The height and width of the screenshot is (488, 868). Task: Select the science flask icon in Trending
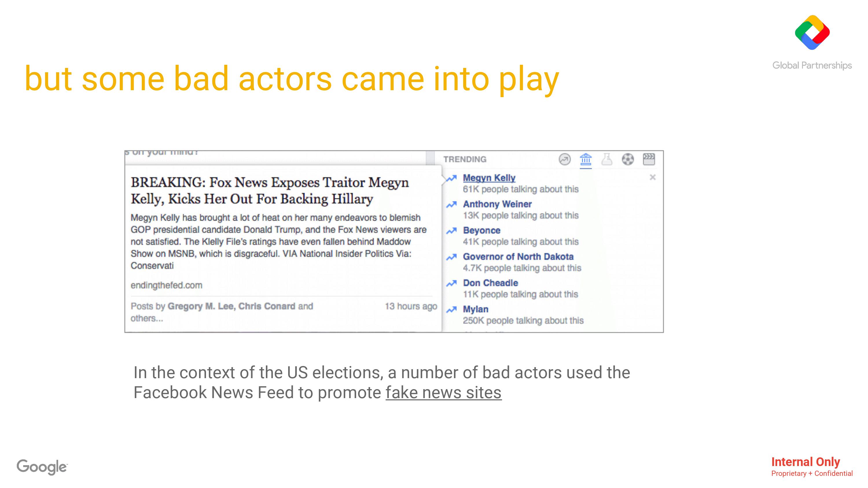click(x=606, y=159)
